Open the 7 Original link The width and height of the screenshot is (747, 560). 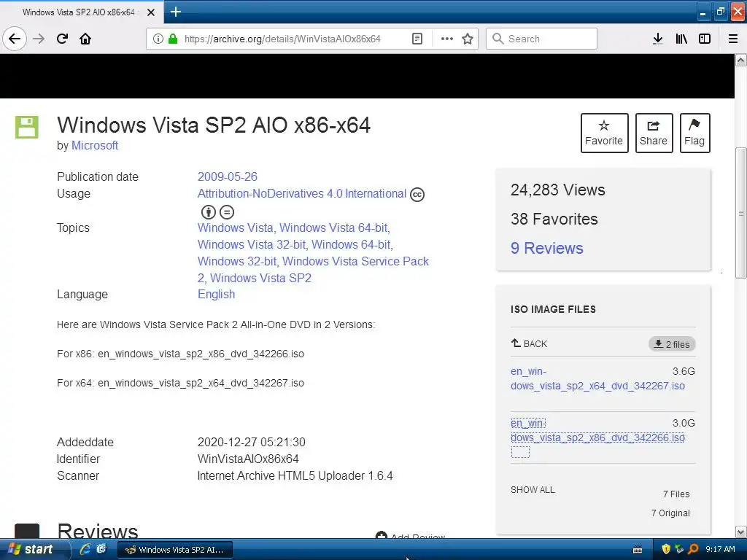point(670,513)
